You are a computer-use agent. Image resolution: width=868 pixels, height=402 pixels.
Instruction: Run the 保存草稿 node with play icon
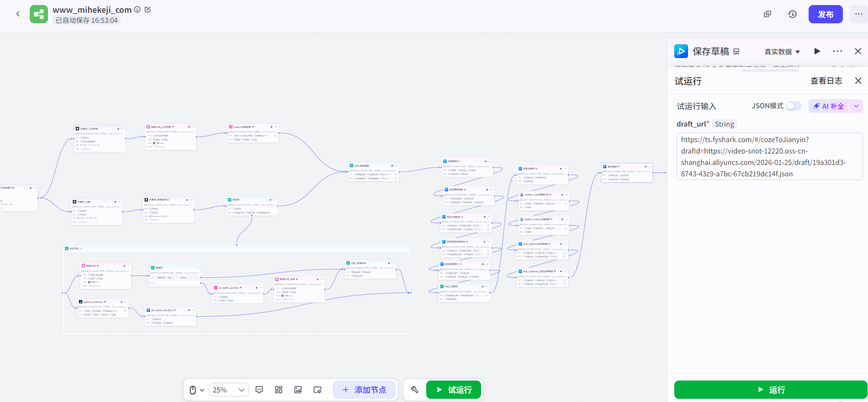pos(817,51)
